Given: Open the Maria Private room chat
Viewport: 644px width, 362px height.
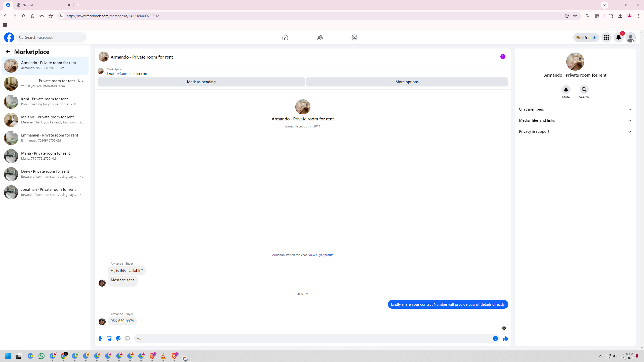Looking at the screenshot, I should coord(45,156).
